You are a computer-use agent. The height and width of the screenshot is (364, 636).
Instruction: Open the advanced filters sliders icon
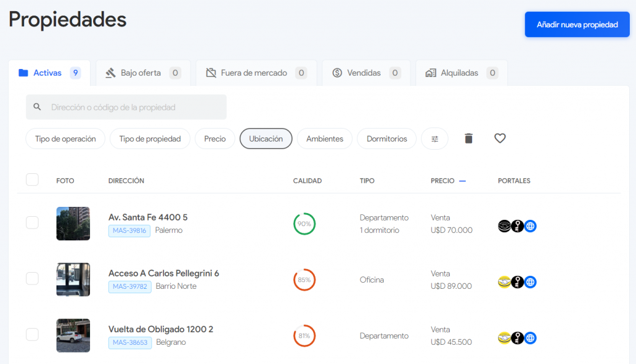435,139
